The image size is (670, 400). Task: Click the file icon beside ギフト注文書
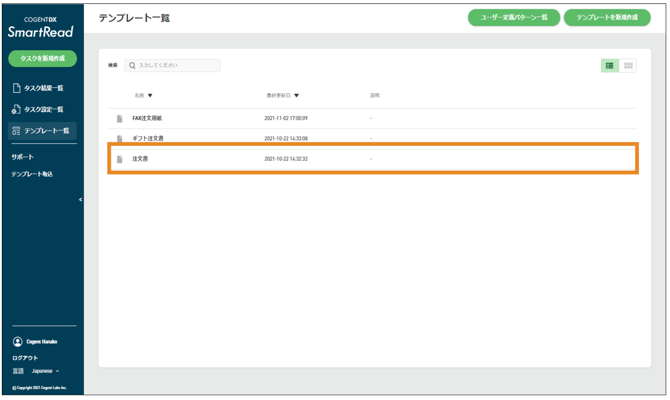[x=120, y=139]
